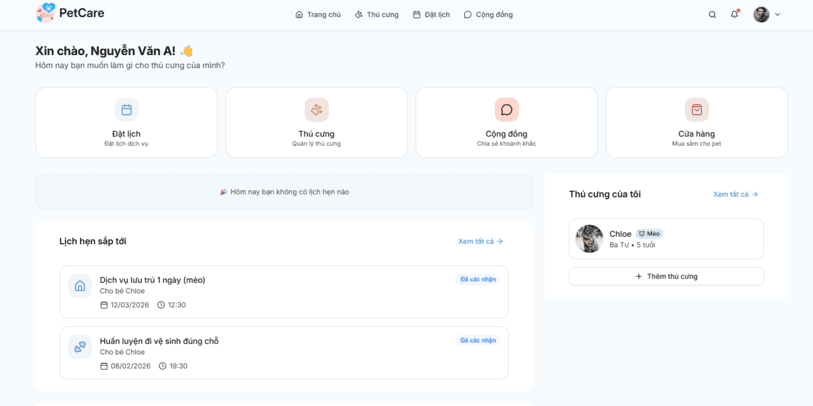Click 'Xem tất cả' link for Thú cưng của tôi

pos(736,194)
